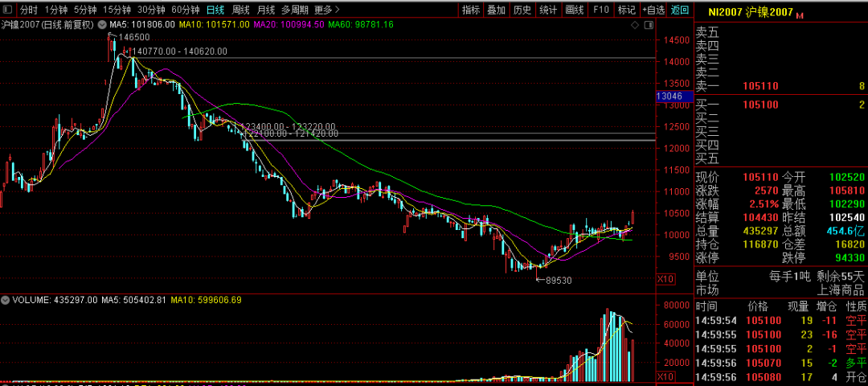Image resolution: width=868 pixels, height=386 pixels.
Task: Click the 140770.00 - 140620.00 gap line label
Action: 180,51
